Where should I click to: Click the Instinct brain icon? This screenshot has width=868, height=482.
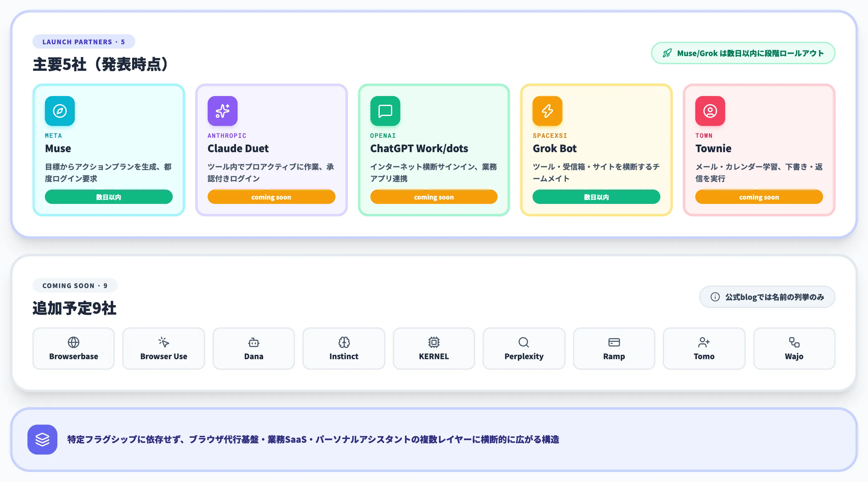tap(344, 342)
